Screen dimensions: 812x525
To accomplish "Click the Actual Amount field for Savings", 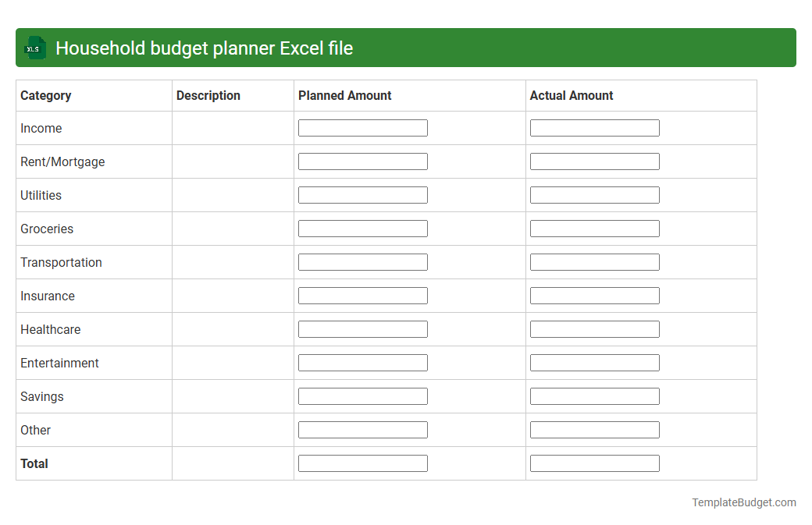I will 594,396.
